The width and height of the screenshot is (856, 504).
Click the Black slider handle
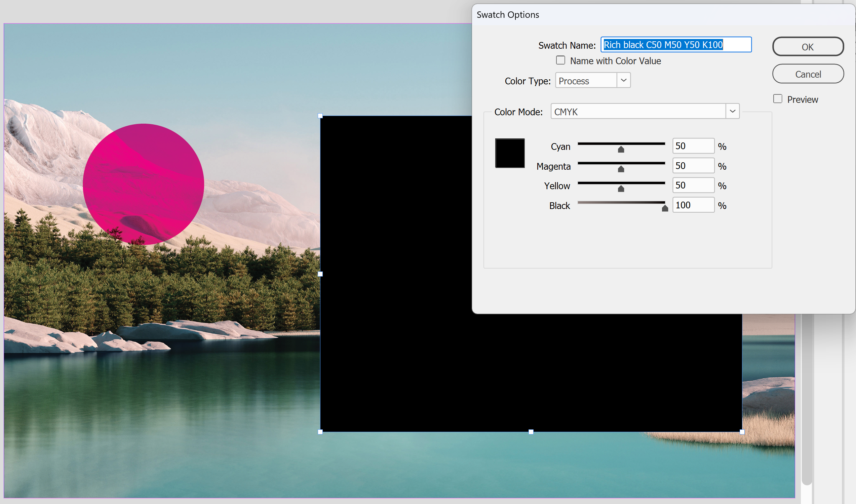coord(665,208)
